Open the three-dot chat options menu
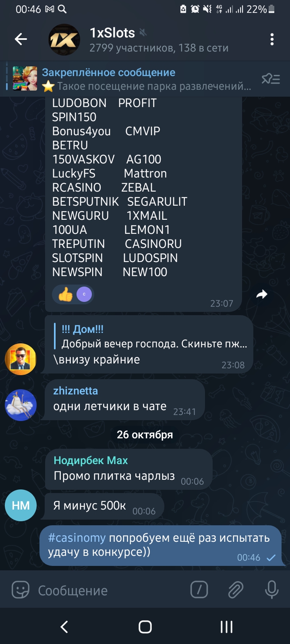 (272, 39)
